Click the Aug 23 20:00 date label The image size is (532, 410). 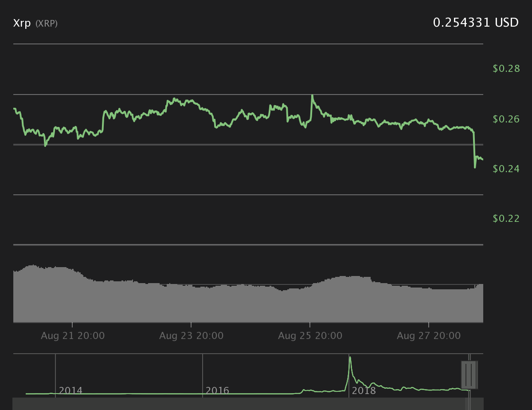coord(192,336)
